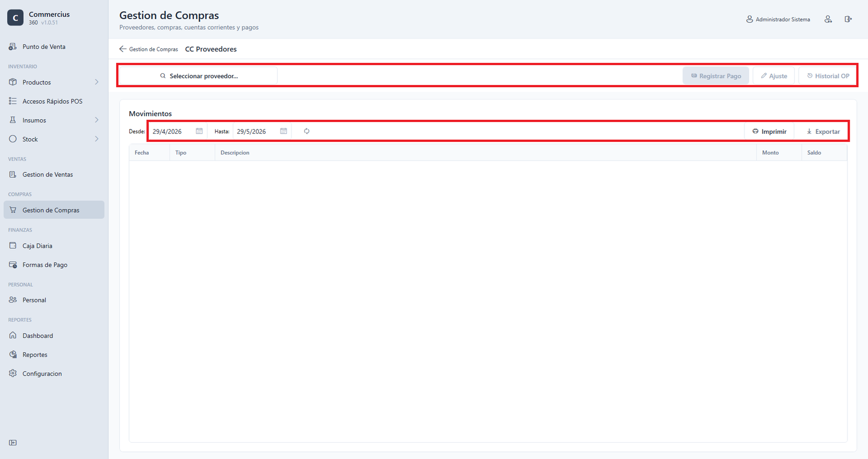The width and height of the screenshot is (868, 459).
Task: Click the Gestion de Ventas icon
Action: (13, 174)
